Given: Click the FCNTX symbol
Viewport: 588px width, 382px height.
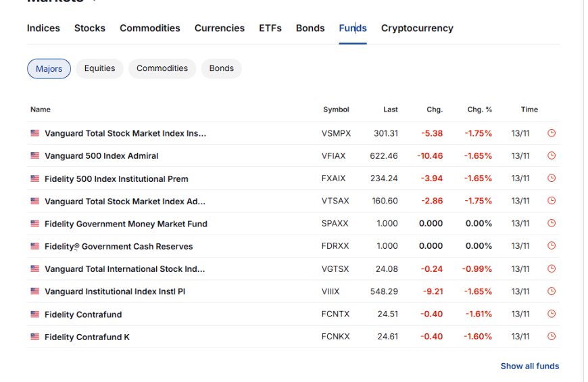Looking at the screenshot, I should [x=335, y=314].
